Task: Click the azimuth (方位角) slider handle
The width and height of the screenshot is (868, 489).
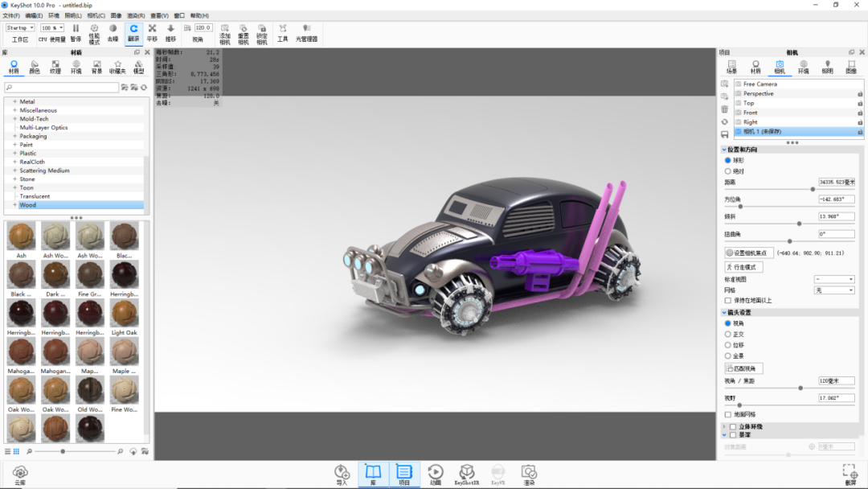Action: (x=740, y=207)
